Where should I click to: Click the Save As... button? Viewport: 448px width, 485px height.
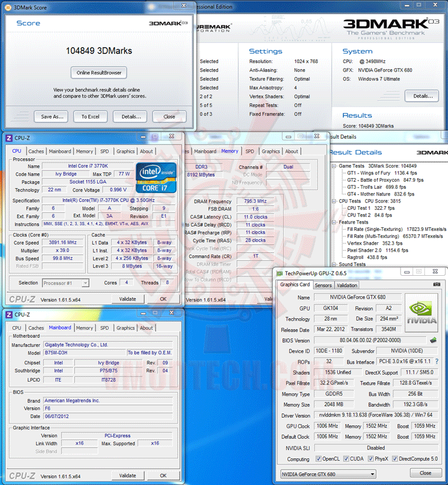(x=51, y=116)
